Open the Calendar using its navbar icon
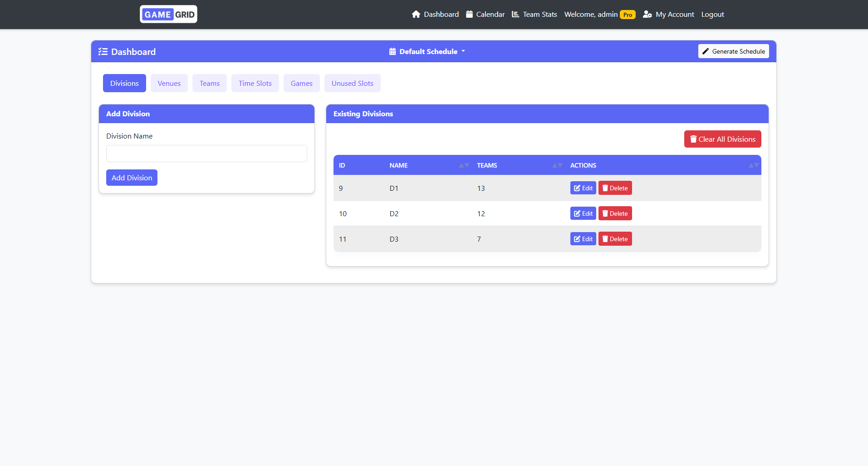The image size is (868, 466). click(469, 14)
